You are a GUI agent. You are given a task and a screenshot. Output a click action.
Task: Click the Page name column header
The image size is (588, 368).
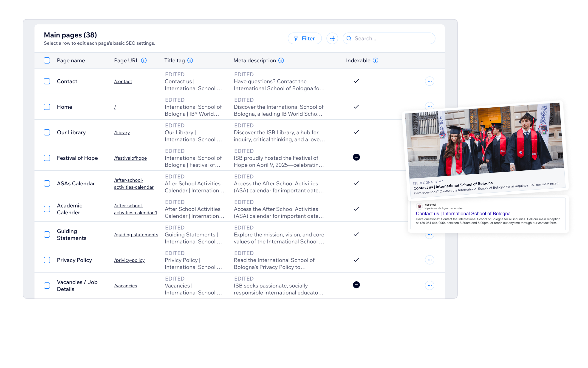click(71, 60)
